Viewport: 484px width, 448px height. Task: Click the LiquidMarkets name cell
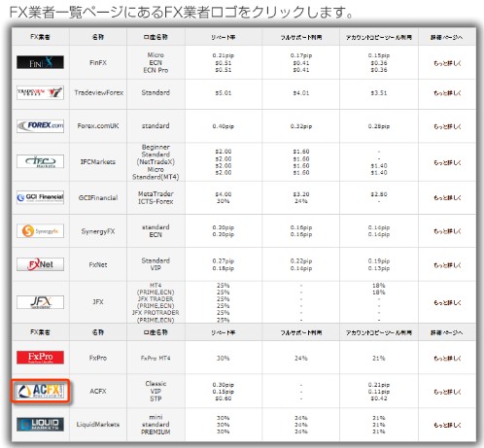pos(98,425)
